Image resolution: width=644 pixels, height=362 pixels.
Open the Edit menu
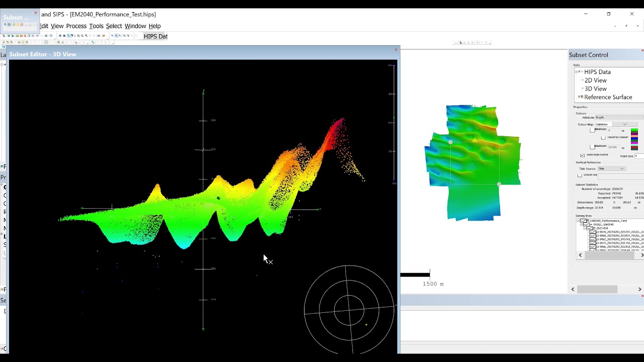[44, 26]
